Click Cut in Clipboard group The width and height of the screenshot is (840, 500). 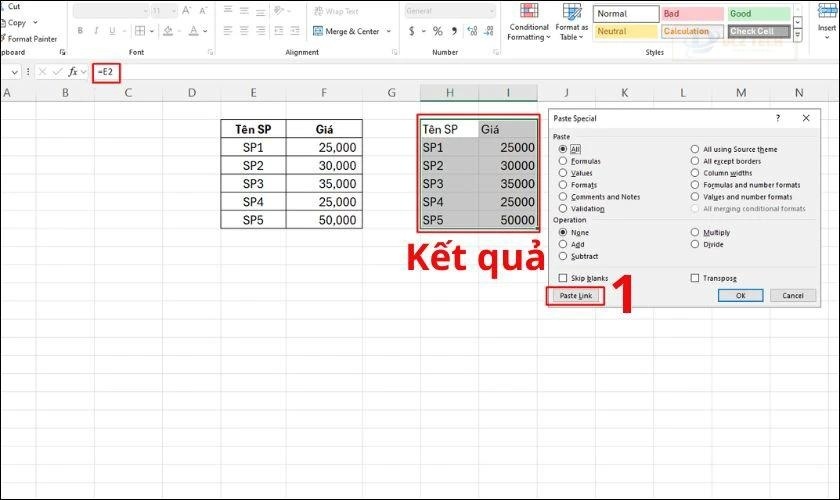click(x=12, y=6)
